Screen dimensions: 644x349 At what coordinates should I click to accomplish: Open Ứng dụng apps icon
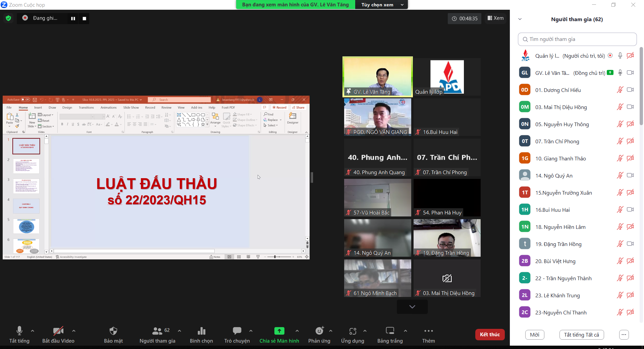click(x=353, y=331)
